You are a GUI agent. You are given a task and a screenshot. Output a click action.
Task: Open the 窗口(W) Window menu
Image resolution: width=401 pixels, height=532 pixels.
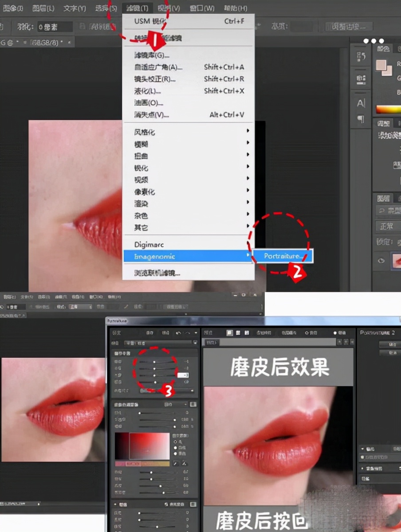(202, 8)
